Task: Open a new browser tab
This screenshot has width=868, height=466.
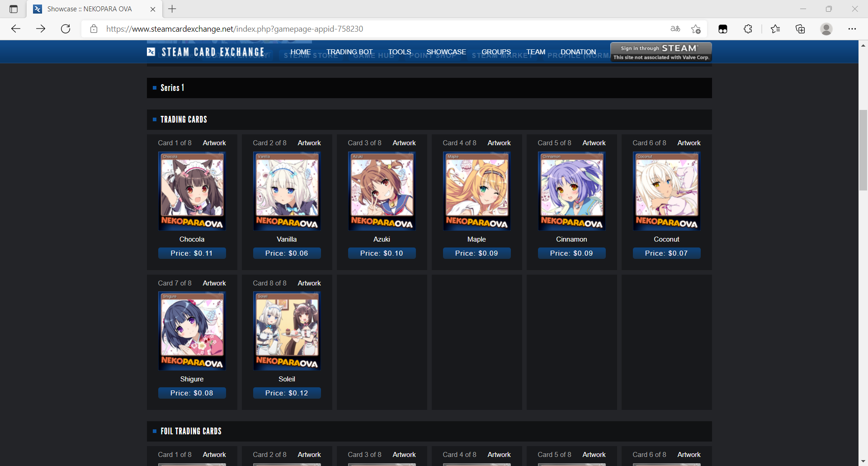Action: [172, 9]
